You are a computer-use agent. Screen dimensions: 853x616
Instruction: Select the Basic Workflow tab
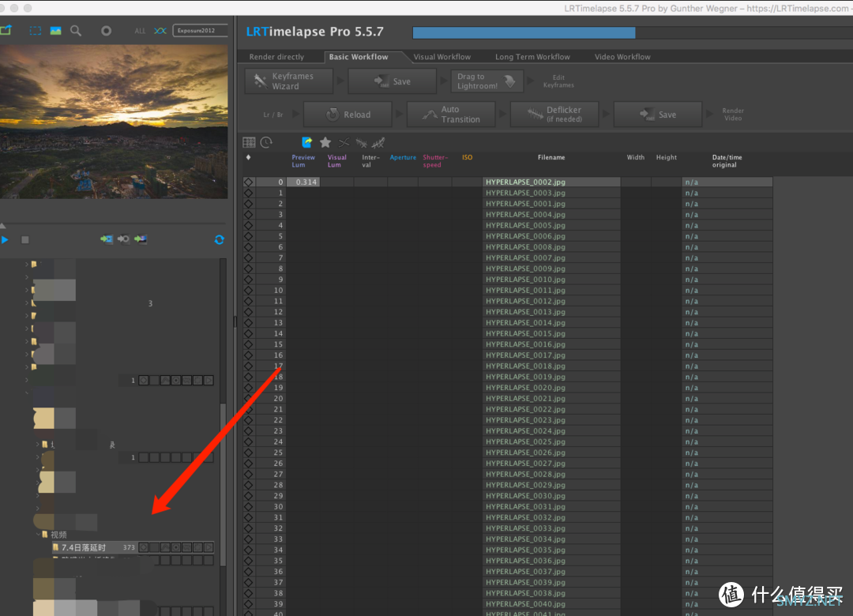(x=359, y=57)
